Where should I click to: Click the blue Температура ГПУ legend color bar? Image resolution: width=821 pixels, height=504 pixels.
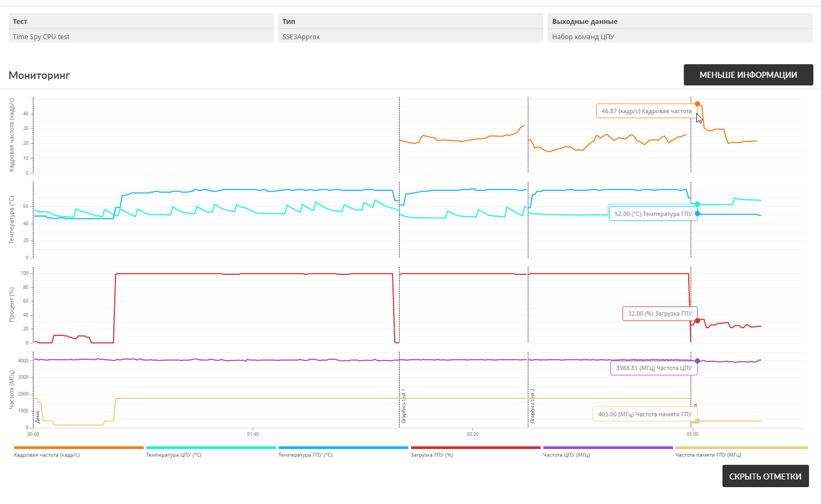(x=343, y=448)
